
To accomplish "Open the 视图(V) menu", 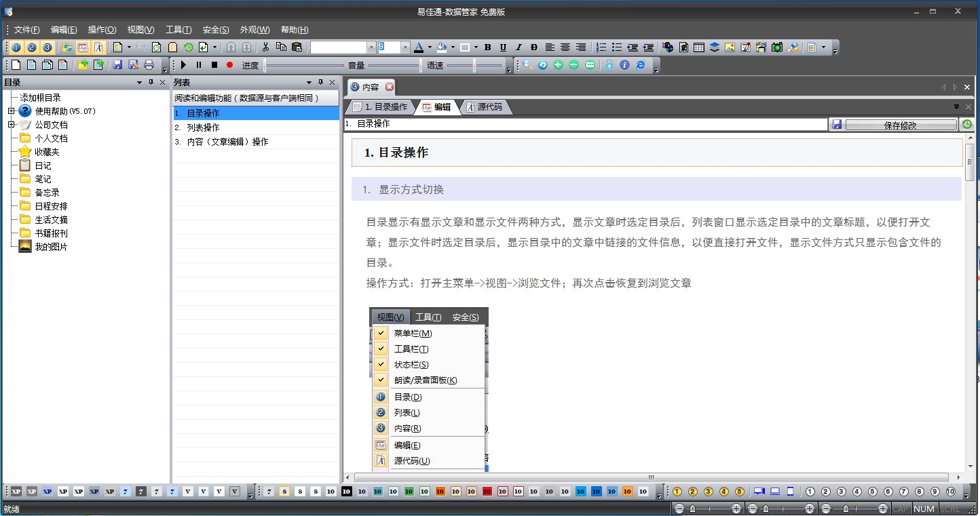I will point(140,30).
